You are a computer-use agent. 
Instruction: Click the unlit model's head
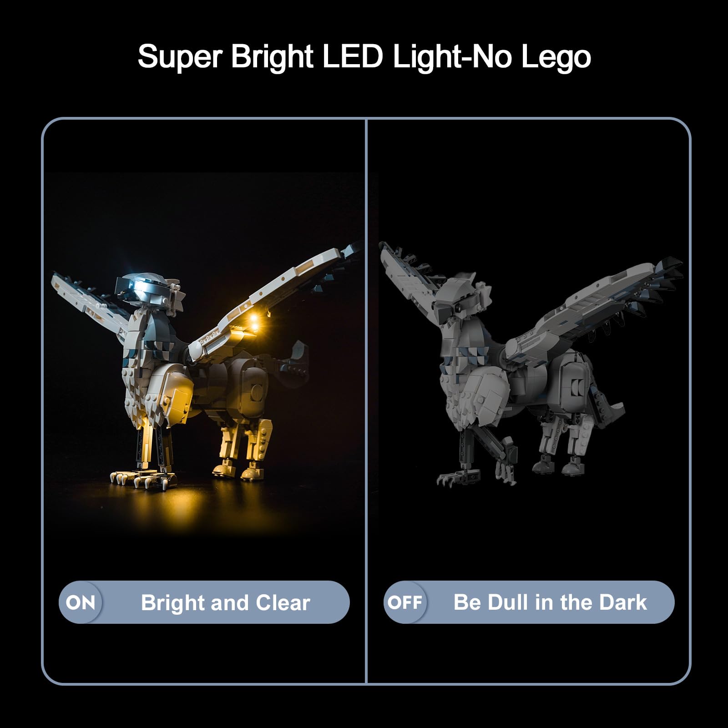coord(455,300)
